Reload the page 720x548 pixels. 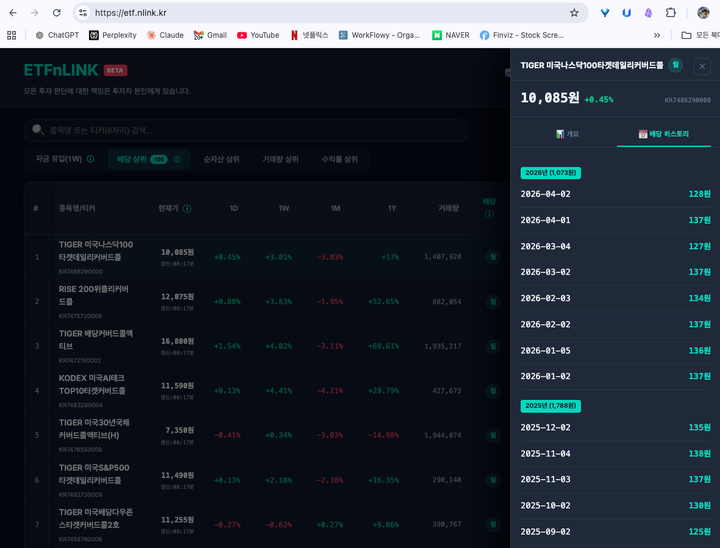(56, 13)
